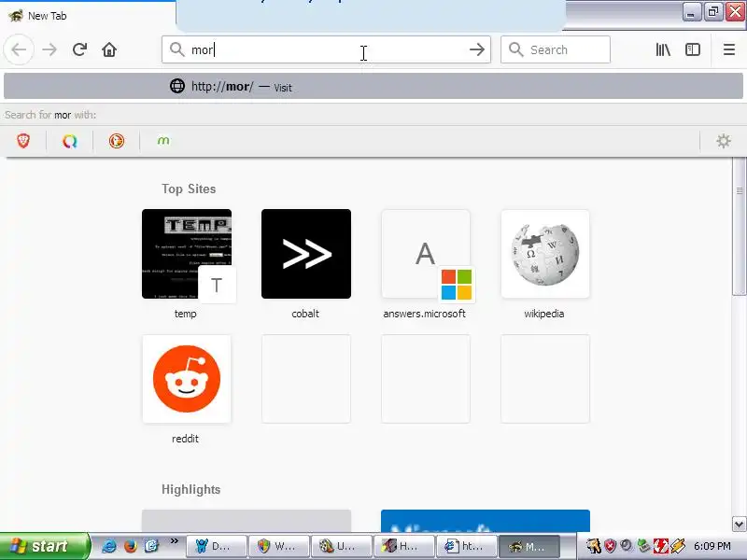Switch to the ht... taskbar window
The image size is (747, 560).
click(x=467, y=546)
